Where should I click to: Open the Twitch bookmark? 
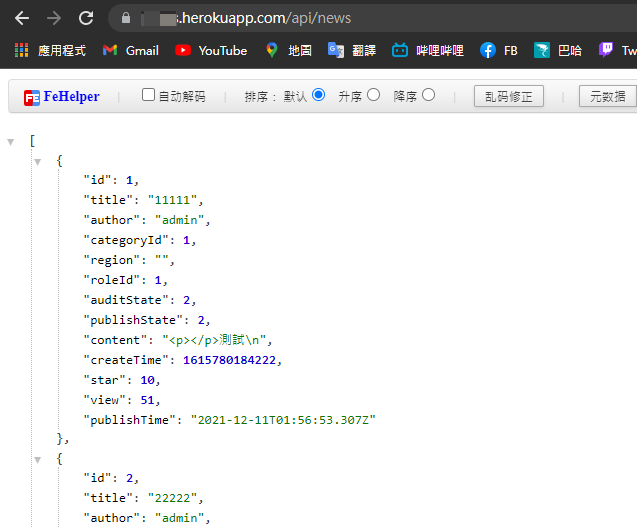point(618,50)
